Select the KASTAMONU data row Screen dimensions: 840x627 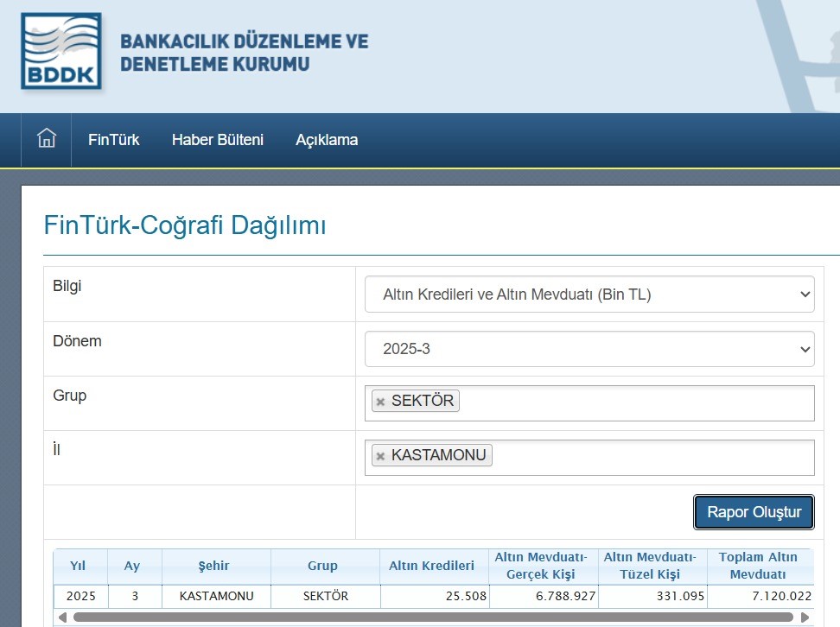coord(346,596)
